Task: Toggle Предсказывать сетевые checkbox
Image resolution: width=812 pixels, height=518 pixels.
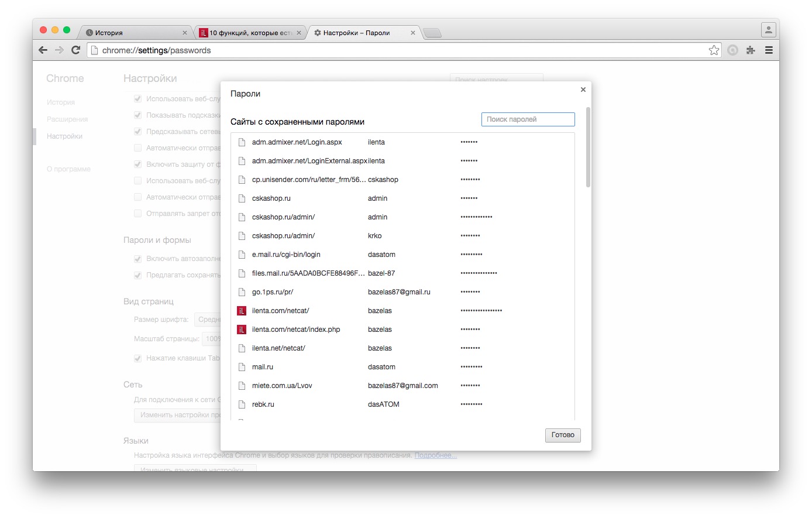Action: coord(138,132)
